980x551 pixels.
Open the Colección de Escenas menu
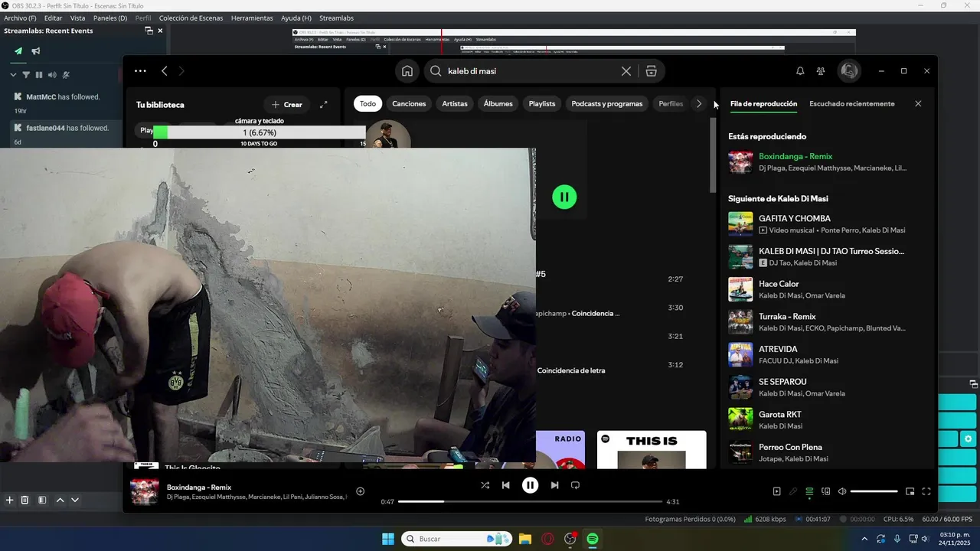190,18
